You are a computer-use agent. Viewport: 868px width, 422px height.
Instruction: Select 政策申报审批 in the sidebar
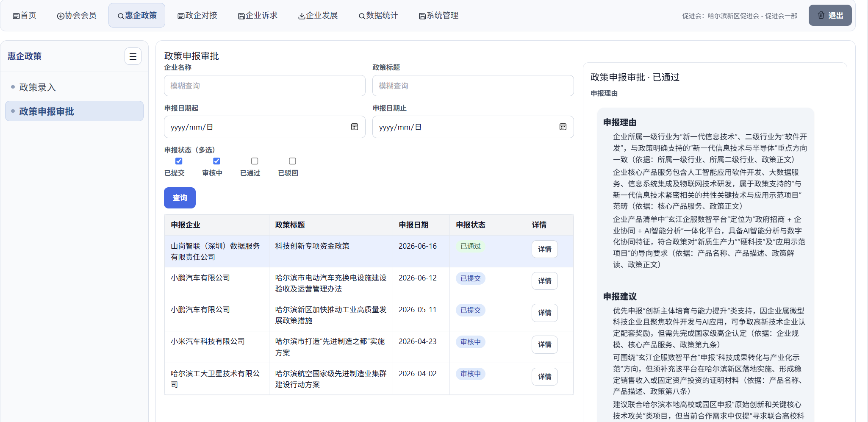point(74,111)
